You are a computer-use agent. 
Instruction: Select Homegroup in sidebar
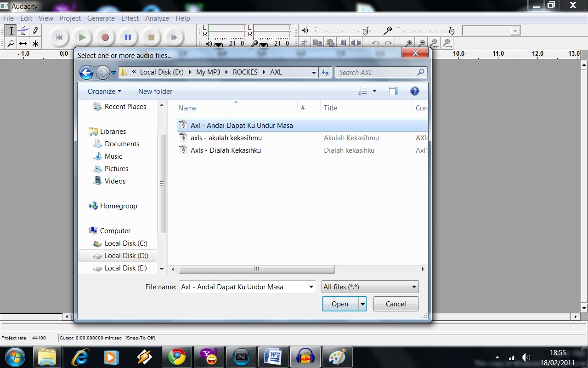pos(113,206)
